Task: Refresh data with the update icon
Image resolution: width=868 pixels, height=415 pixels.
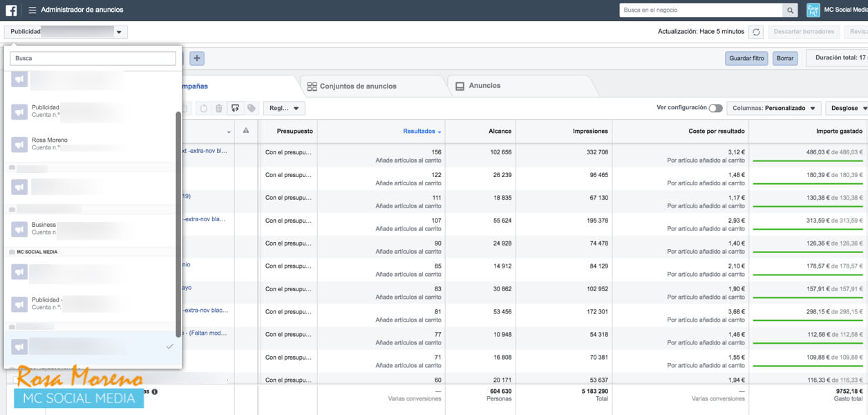Action: (757, 32)
